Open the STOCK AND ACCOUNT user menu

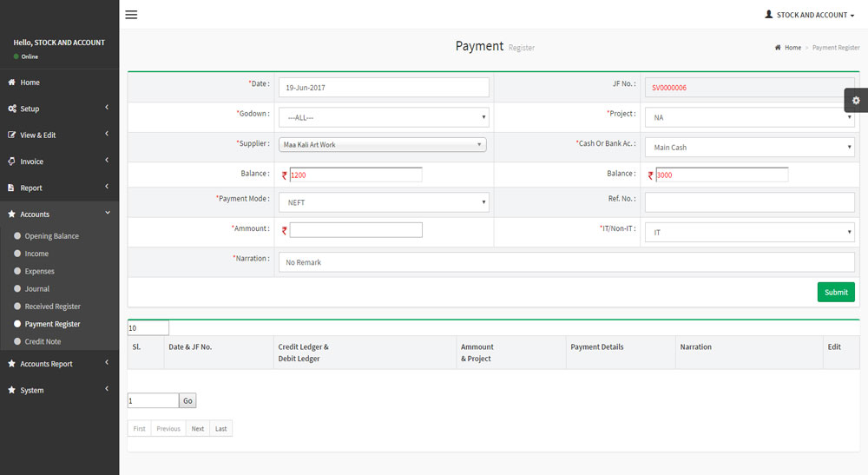[810, 15]
